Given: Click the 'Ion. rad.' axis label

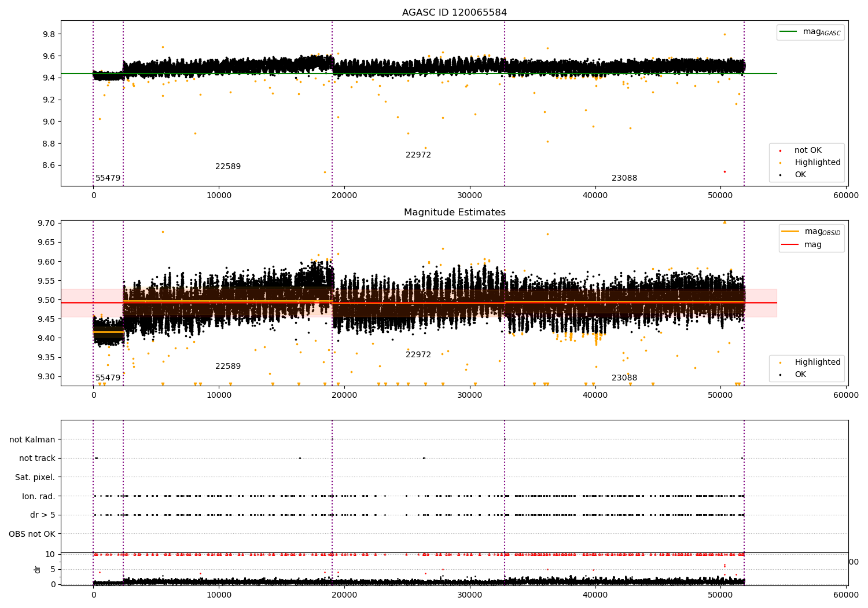Looking at the screenshot, I should (39, 497).
